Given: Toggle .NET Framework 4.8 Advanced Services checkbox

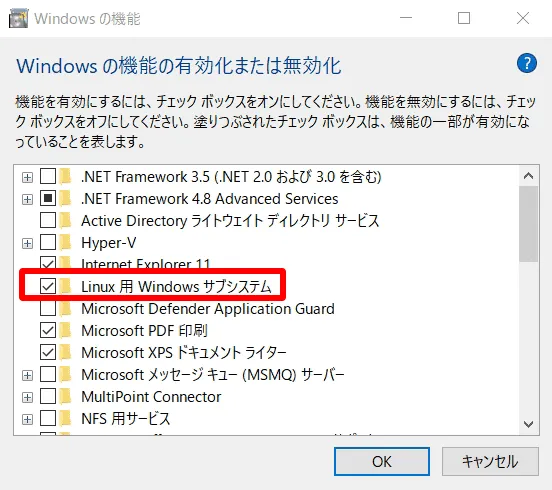Looking at the screenshot, I should tap(48, 199).
